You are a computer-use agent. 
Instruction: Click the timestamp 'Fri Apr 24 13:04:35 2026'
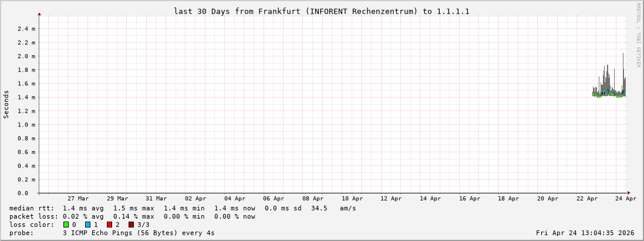click(x=585, y=233)
